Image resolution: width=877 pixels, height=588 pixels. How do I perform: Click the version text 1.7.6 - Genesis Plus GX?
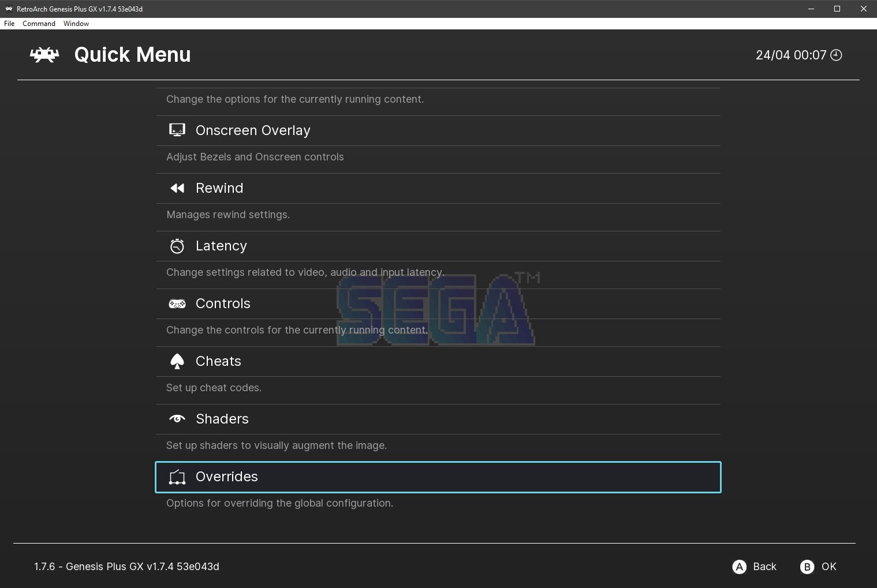coord(126,567)
